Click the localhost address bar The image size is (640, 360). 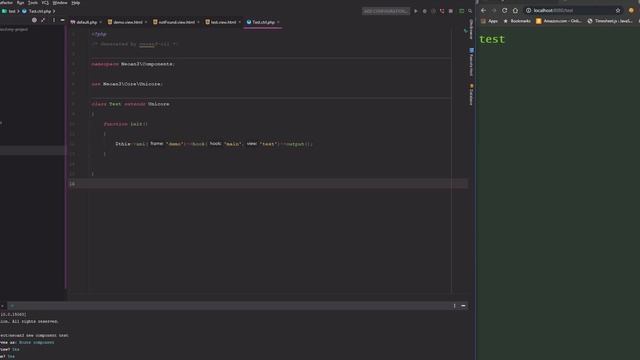pyautogui.click(x=573, y=11)
